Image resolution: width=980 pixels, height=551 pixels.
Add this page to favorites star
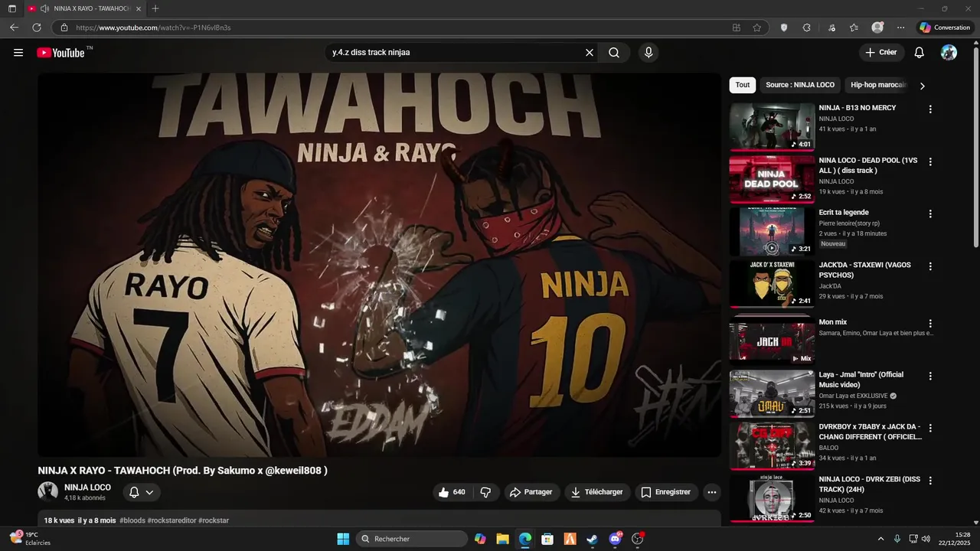(x=757, y=28)
